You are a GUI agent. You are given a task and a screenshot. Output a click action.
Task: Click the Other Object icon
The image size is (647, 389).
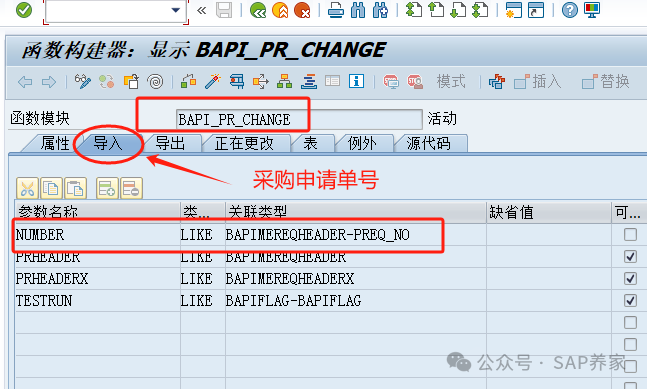point(131,82)
